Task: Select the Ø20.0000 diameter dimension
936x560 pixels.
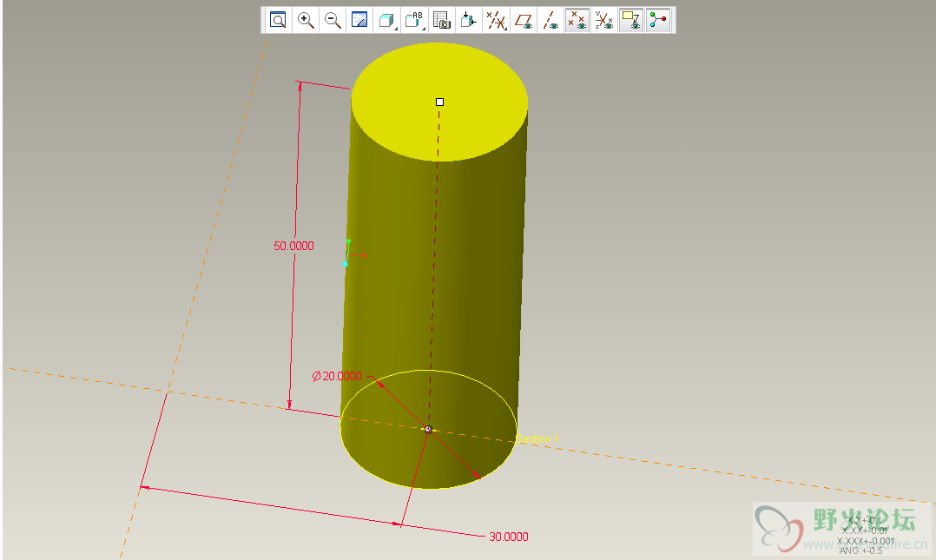Action: (337, 376)
